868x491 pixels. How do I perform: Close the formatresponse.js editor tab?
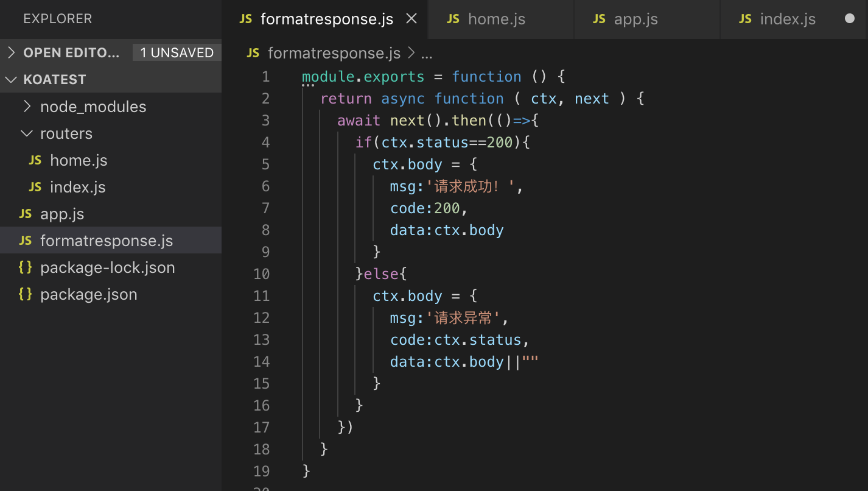[411, 19]
